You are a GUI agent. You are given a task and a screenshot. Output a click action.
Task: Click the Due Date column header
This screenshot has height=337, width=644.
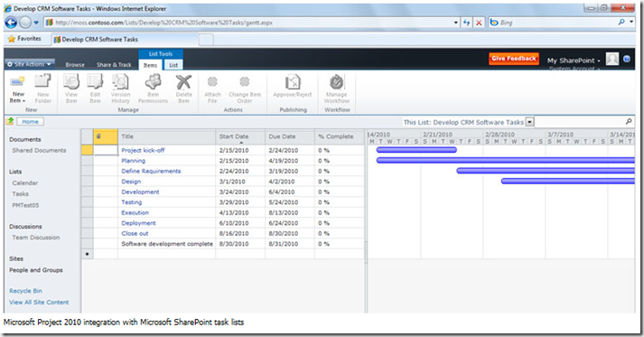point(290,136)
